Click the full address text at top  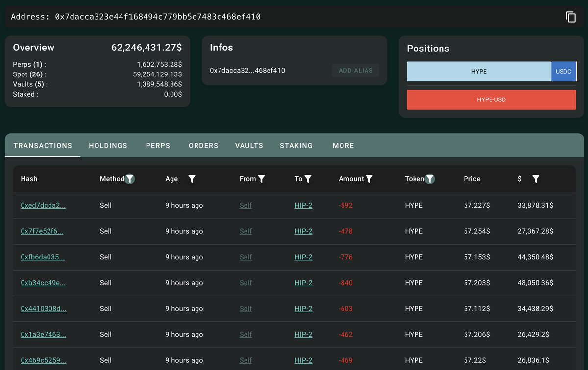tap(158, 17)
